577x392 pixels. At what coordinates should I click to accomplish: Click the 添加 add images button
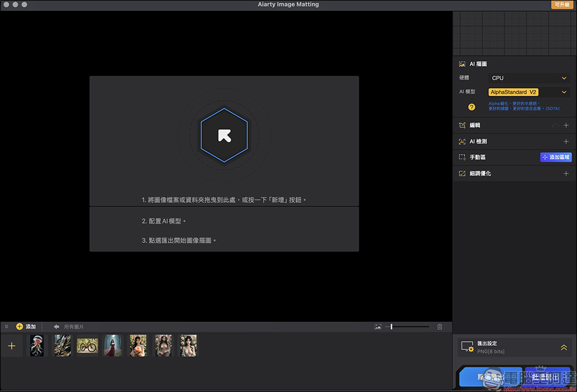[27, 326]
